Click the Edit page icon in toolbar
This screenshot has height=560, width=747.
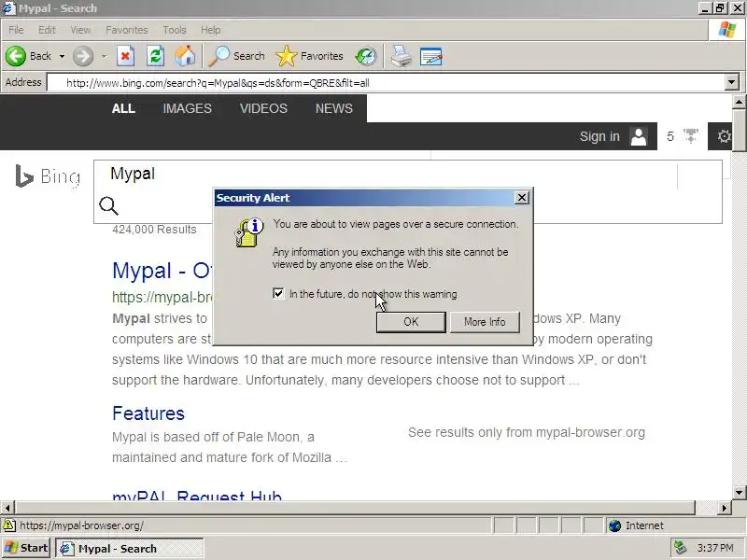coord(431,56)
